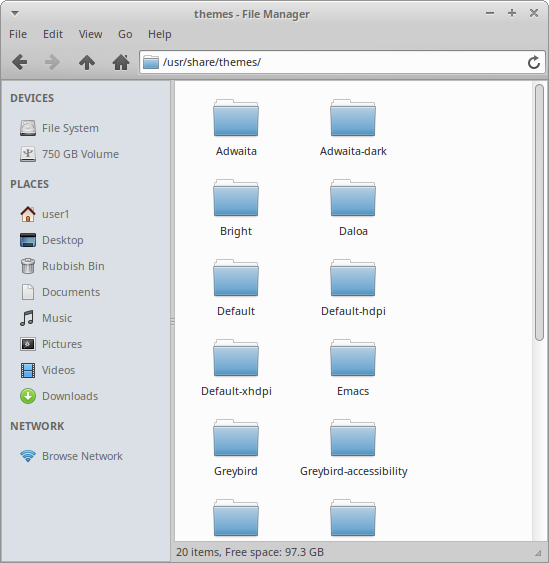Select the 750 GB Volume device

(69, 154)
